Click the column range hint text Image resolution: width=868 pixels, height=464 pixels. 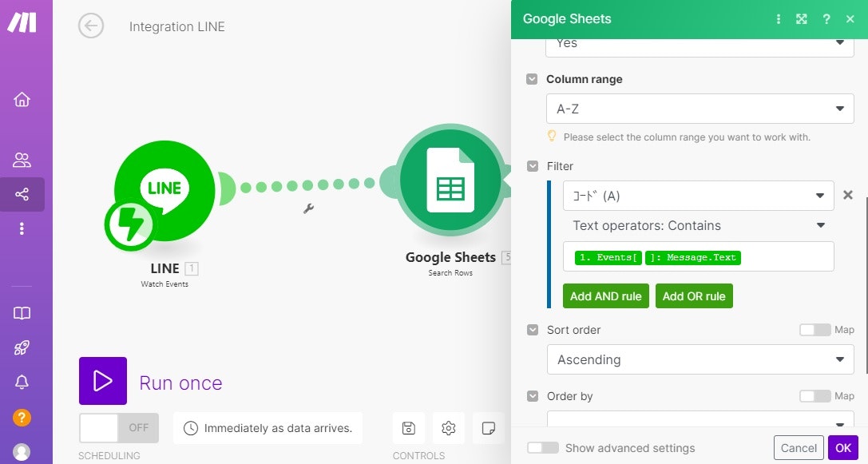point(687,137)
